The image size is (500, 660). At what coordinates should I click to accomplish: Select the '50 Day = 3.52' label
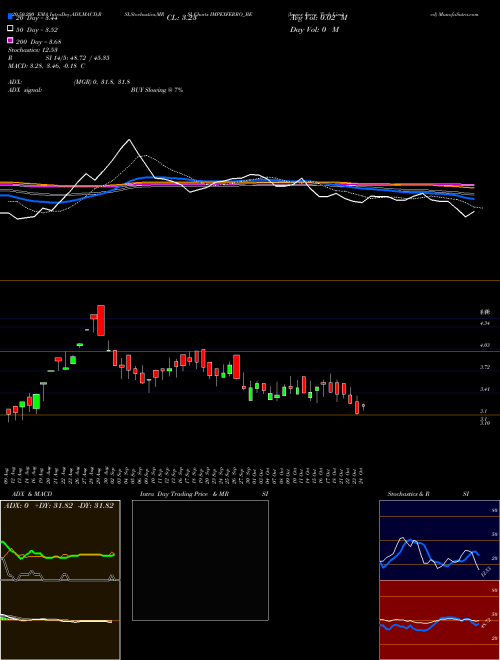(x=37, y=30)
